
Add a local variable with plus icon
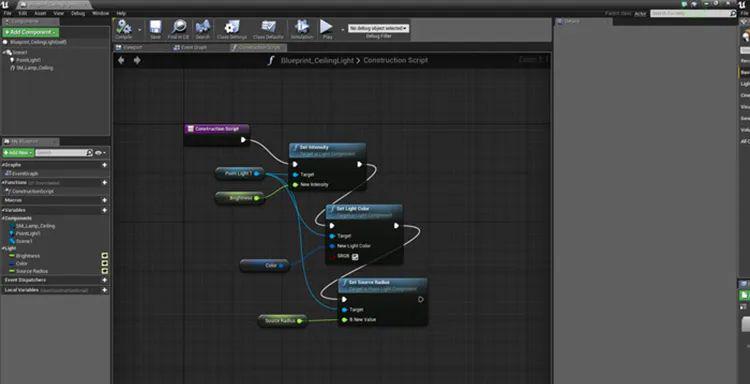(x=104, y=290)
